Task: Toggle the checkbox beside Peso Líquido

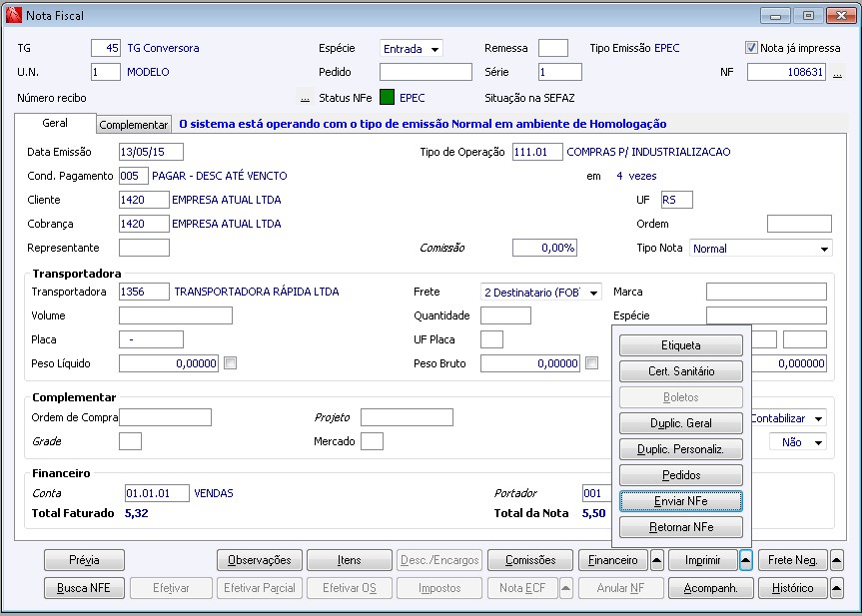Action: tap(231, 363)
